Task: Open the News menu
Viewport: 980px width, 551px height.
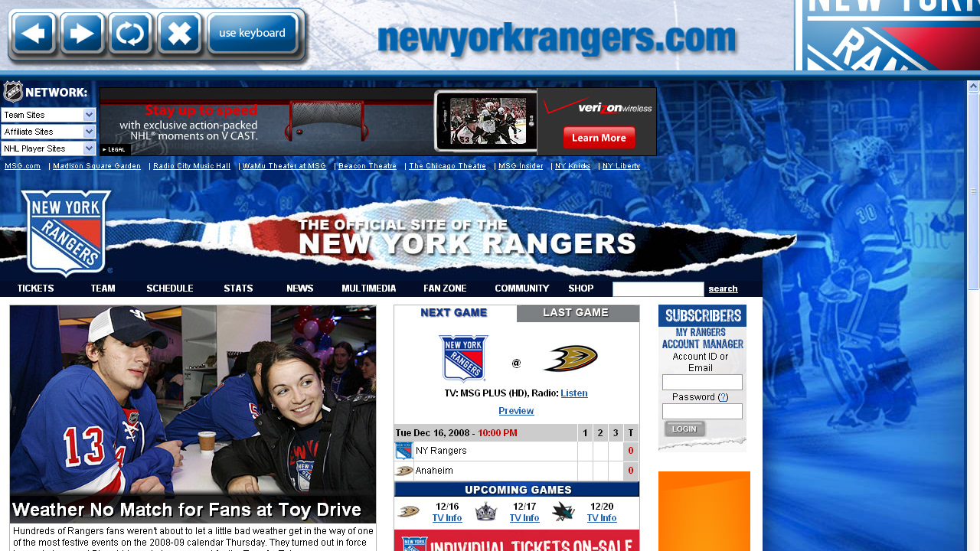Action: pyautogui.click(x=300, y=289)
